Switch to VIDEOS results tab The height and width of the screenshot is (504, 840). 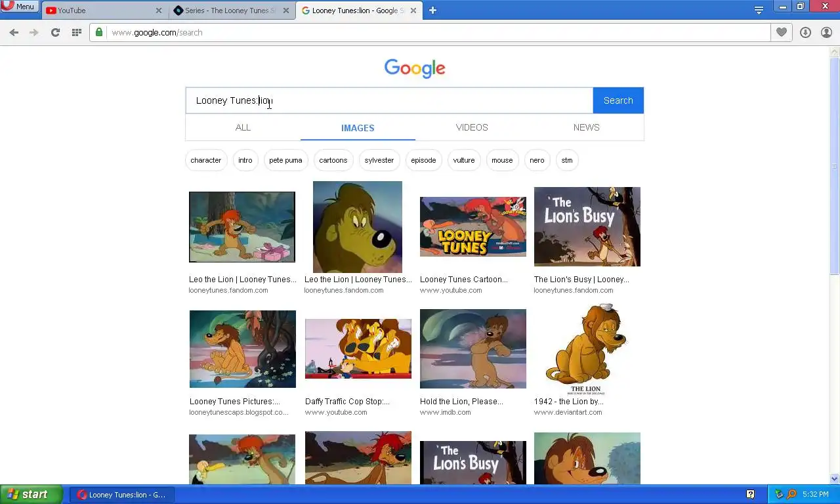(472, 127)
